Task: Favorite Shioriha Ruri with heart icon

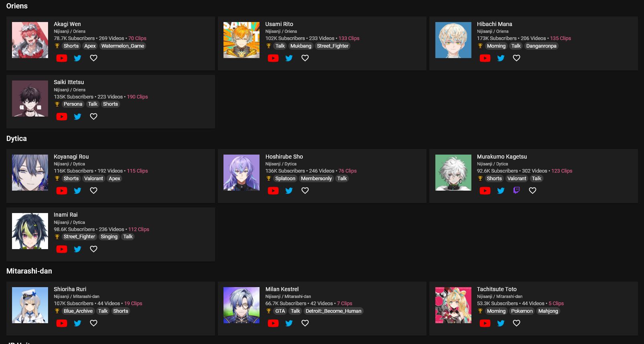Action: [93, 323]
